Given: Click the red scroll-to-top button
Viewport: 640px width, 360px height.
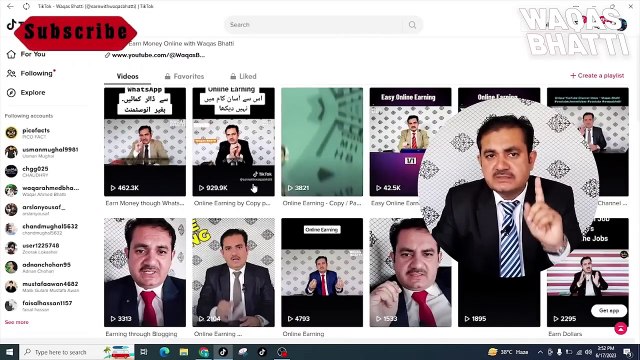Looking at the screenshot, I should (621, 328).
